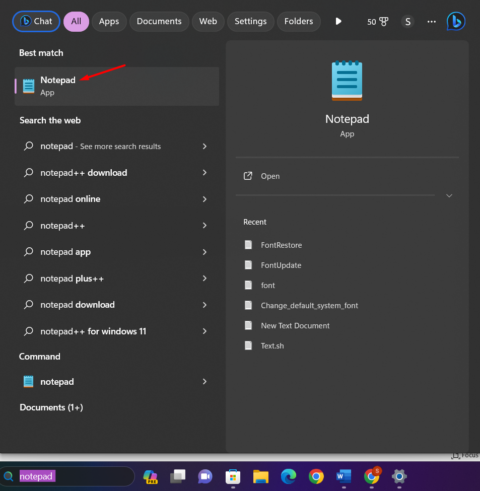Click the taskbar search magnifier icon
Image resolution: width=480 pixels, height=491 pixels.
(8, 476)
